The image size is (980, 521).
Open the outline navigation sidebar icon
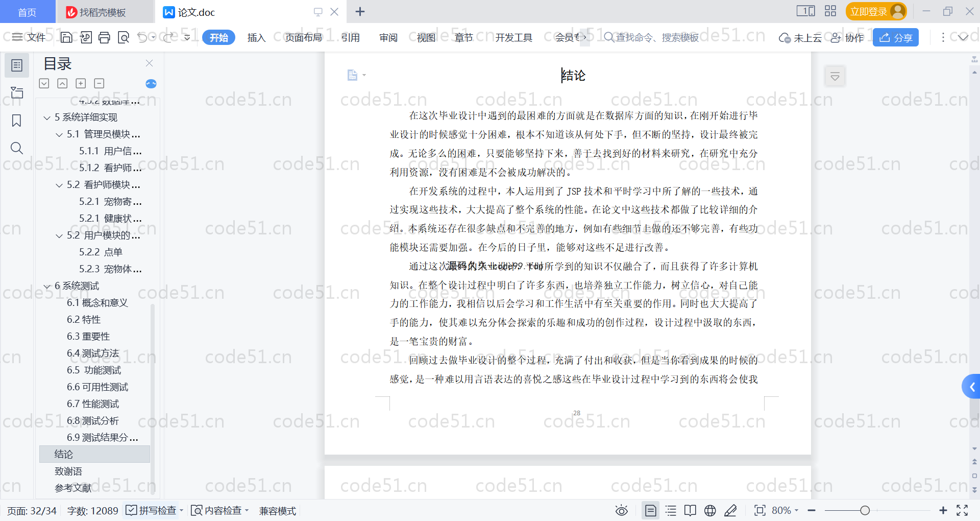pos(17,65)
